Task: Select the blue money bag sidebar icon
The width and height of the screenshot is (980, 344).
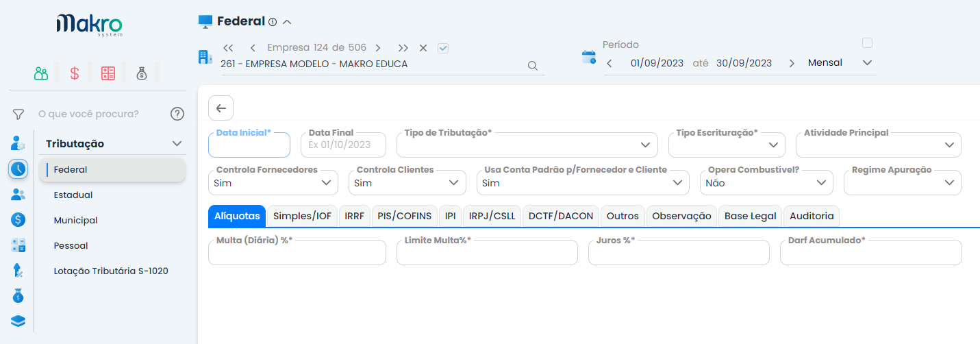Action: pos(18,296)
